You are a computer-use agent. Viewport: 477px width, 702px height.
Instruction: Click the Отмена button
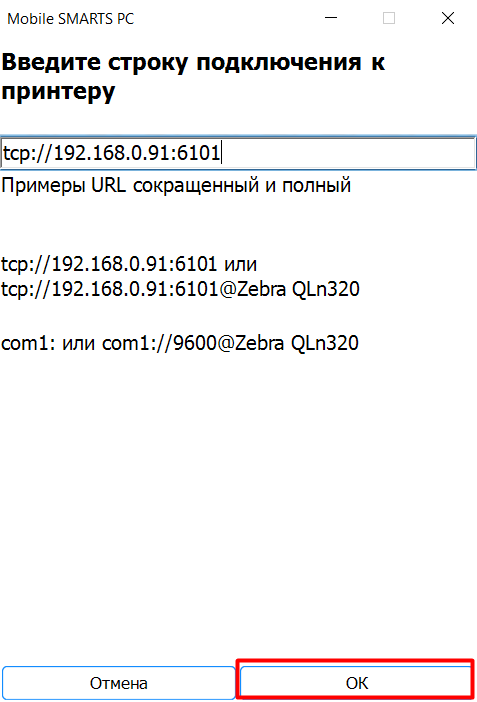[x=119, y=683]
